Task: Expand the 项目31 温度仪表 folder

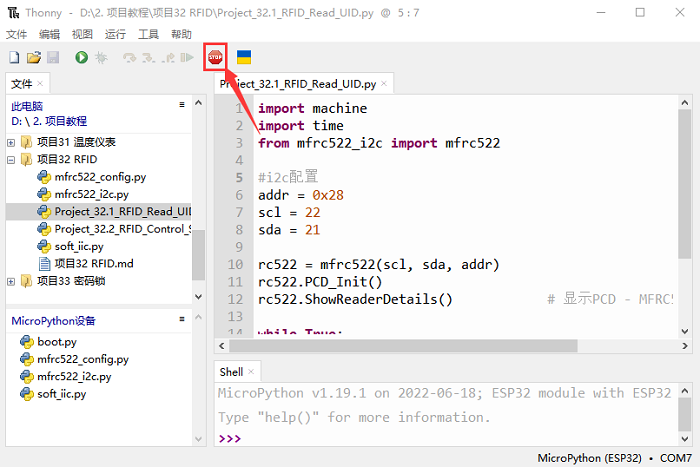Action: pos(11,142)
